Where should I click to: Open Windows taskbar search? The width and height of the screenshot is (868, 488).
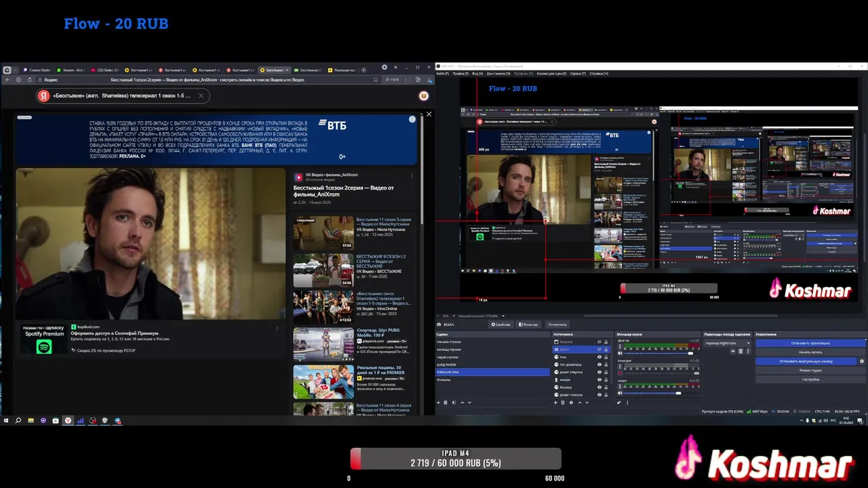pyautogui.click(x=18, y=421)
